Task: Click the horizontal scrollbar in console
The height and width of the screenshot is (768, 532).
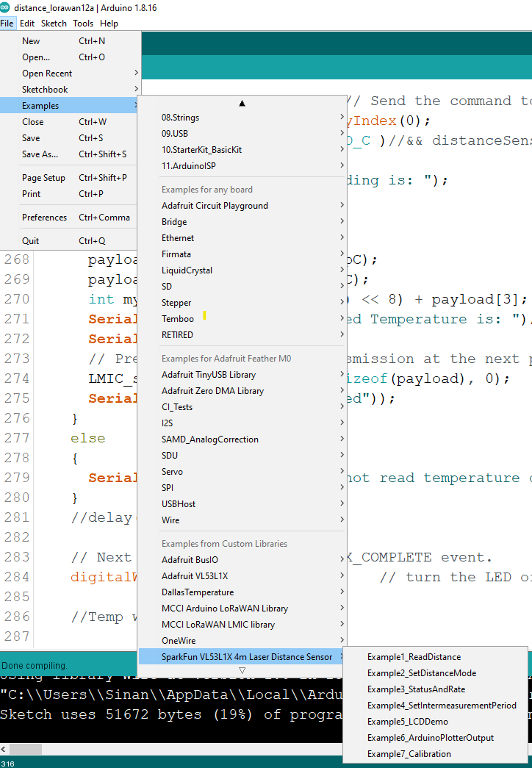Action: pyautogui.click(x=24, y=749)
